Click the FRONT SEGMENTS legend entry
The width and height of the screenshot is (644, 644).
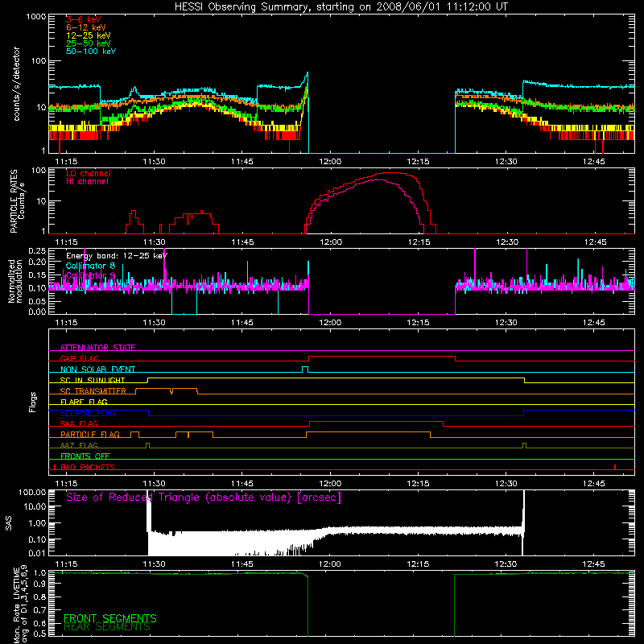[110, 618]
